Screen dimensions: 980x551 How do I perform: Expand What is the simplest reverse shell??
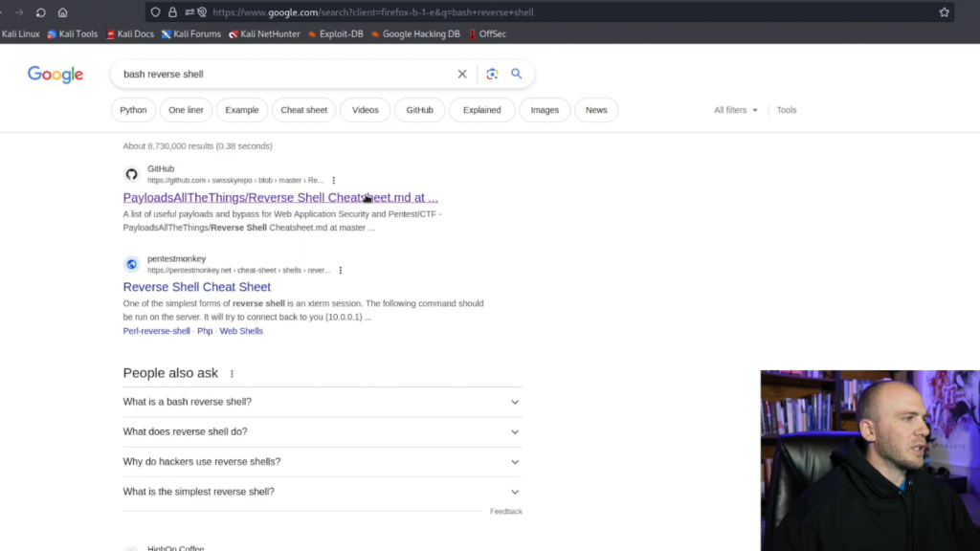click(323, 492)
